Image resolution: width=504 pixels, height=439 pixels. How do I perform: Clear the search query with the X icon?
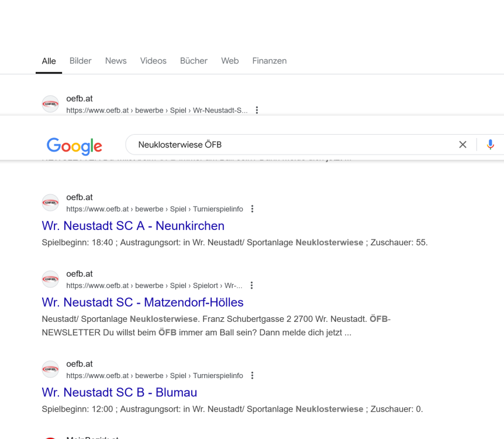[x=462, y=144]
